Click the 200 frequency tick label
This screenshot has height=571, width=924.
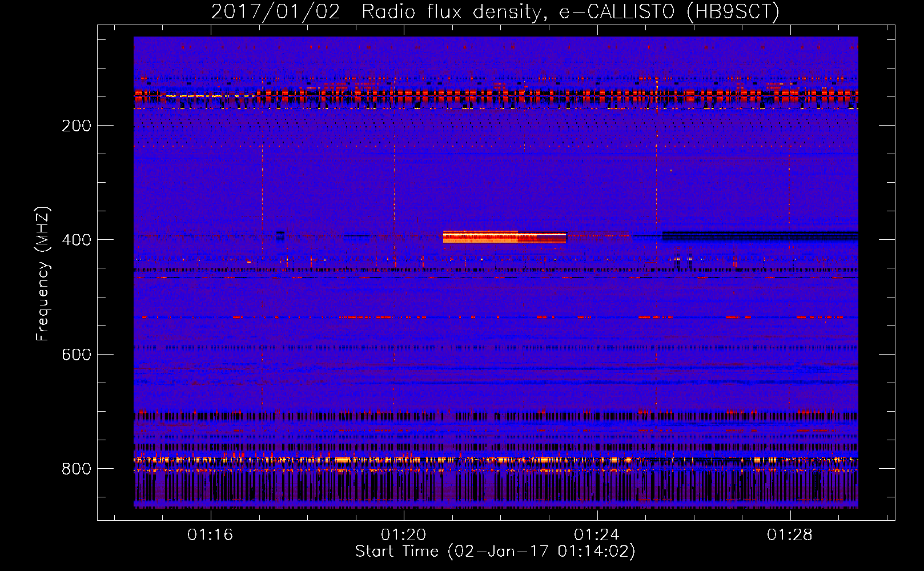[x=77, y=126]
